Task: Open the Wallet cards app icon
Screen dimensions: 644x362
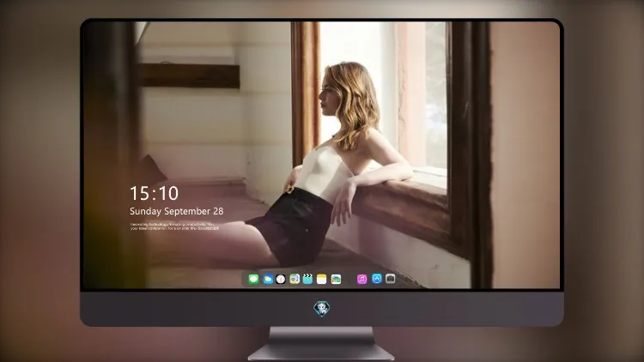Action: pos(336,279)
